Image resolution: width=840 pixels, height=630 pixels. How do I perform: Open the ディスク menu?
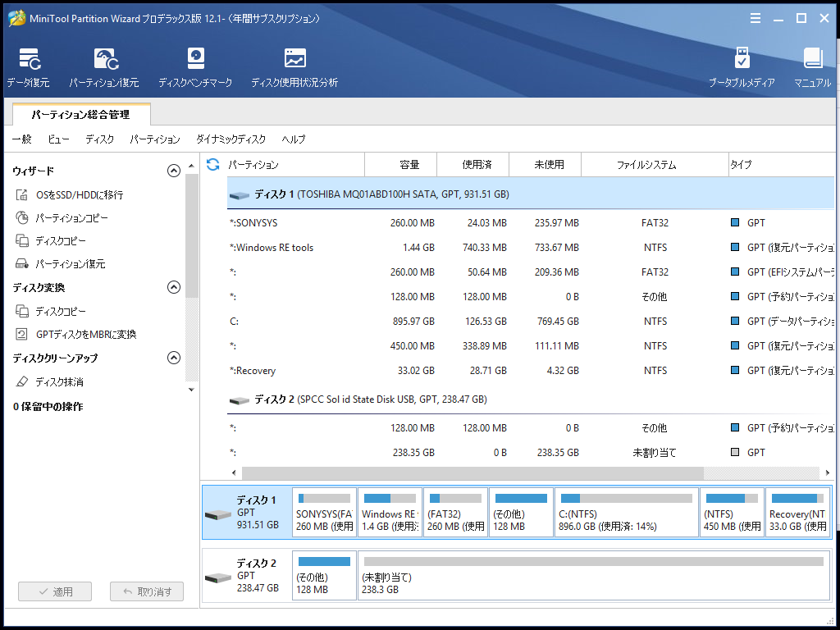99,139
